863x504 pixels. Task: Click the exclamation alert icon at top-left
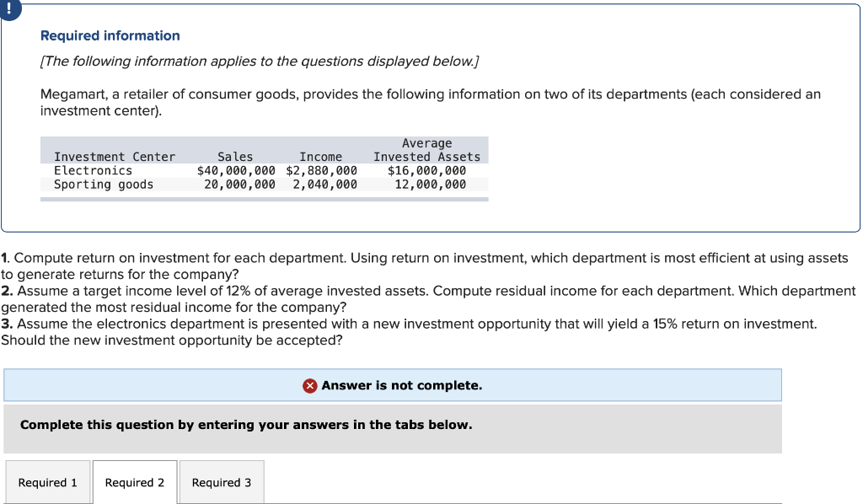9,8
